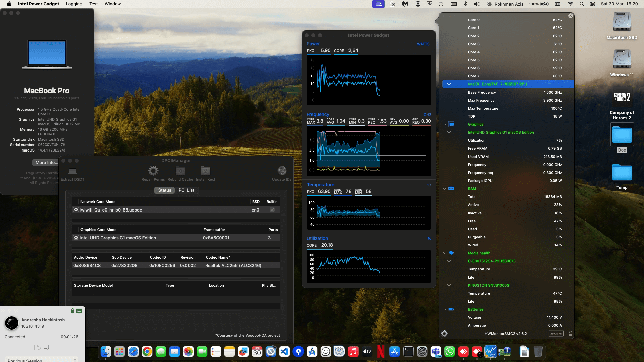644x362 pixels.
Task: Open Freeform from the Dock
Action: point(243,352)
